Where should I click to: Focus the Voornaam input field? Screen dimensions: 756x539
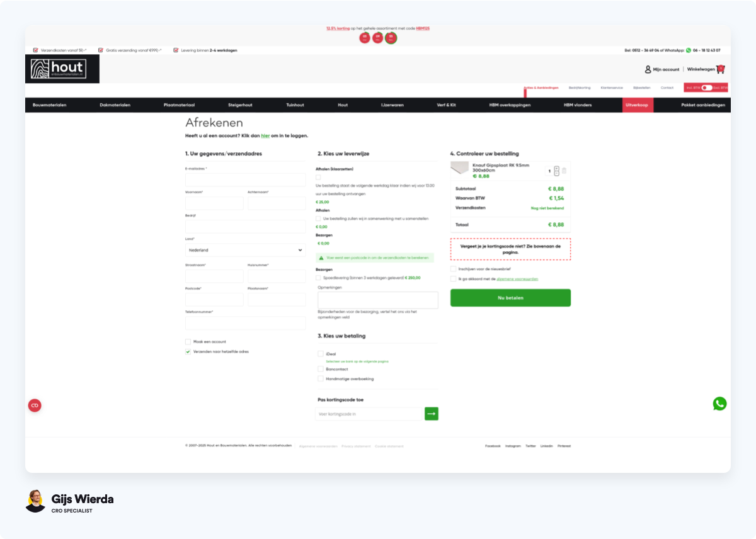(214, 203)
